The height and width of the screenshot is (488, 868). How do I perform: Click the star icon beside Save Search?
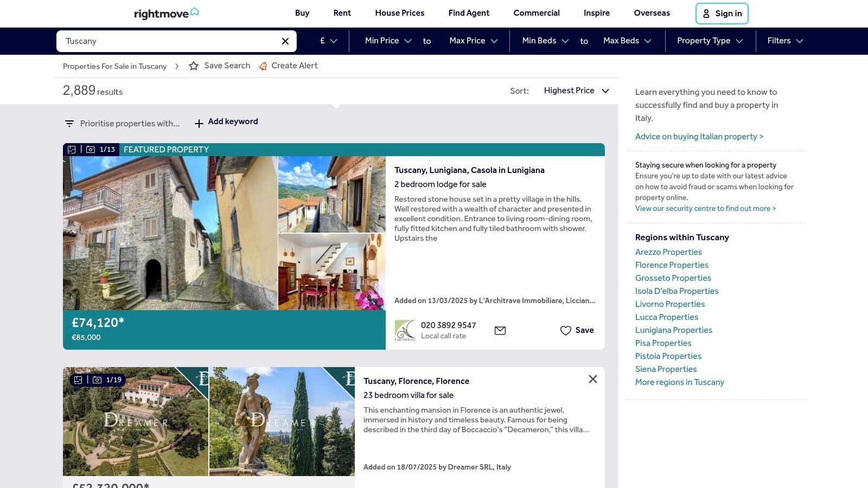coord(194,66)
